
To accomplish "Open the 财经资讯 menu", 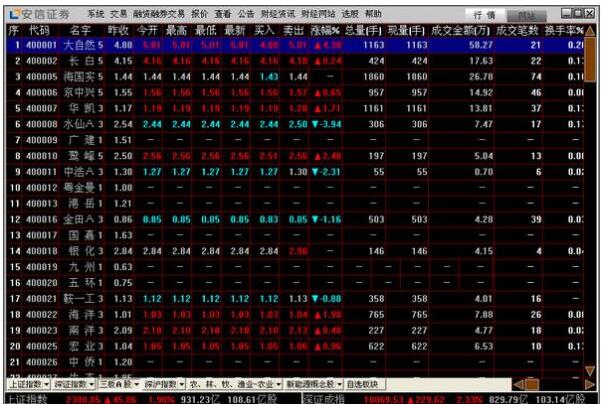I will [278, 14].
